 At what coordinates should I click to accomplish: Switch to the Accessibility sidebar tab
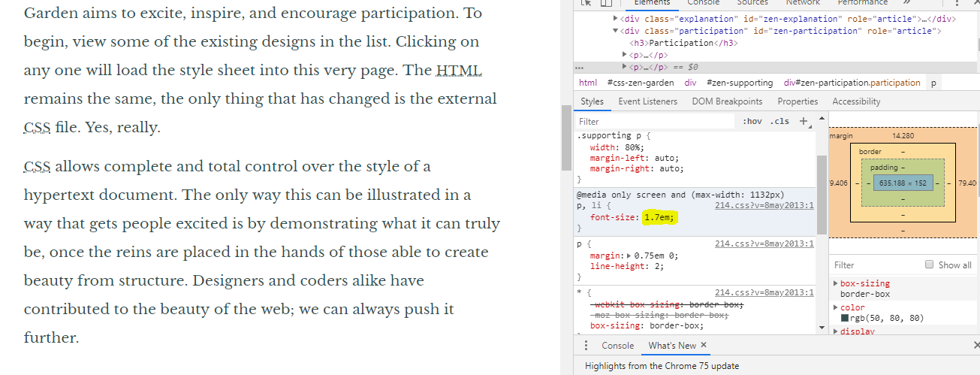[856, 101]
